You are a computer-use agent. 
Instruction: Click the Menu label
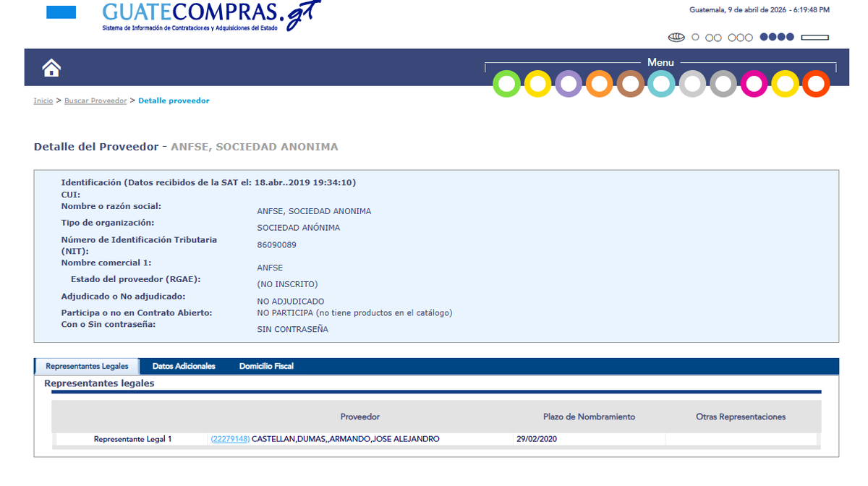[x=660, y=62]
